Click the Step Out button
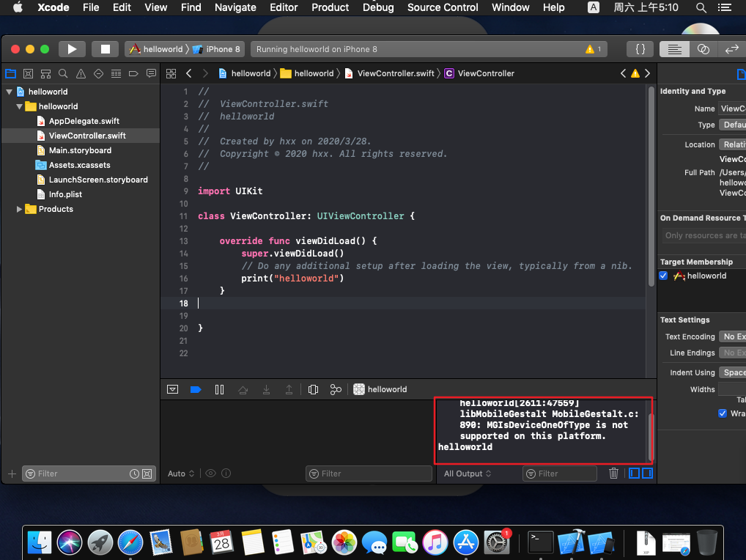 click(x=289, y=389)
